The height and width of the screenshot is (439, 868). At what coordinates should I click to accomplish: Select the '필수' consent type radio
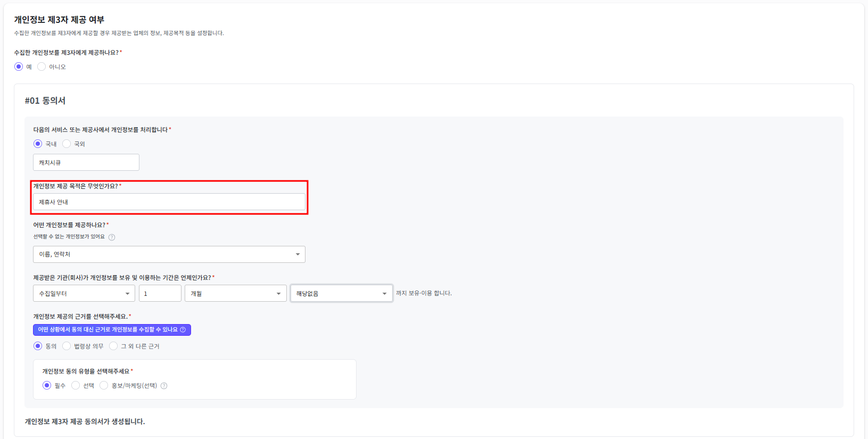(47, 385)
